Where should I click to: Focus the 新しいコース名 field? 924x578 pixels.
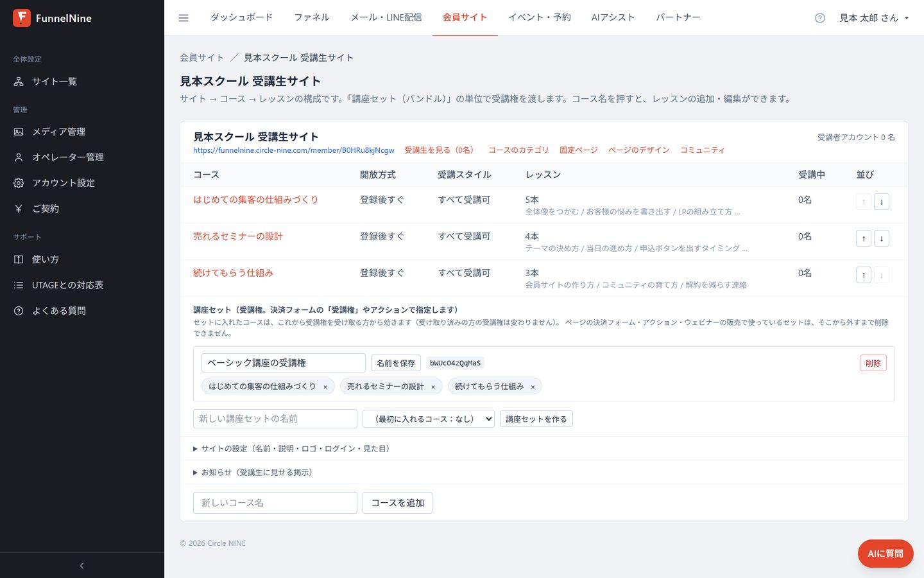pos(275,503)
